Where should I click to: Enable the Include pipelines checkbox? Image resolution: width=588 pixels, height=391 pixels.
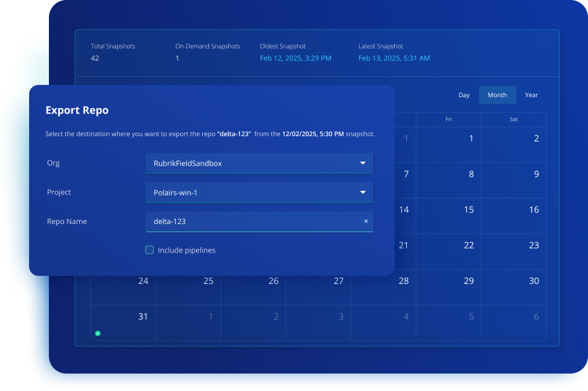coord(149,250)
